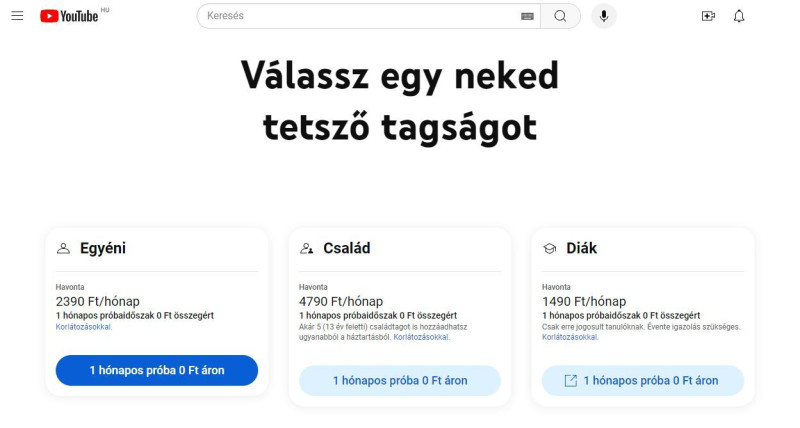
Task: Click into the Keresés search field
Action: point(360,16)
